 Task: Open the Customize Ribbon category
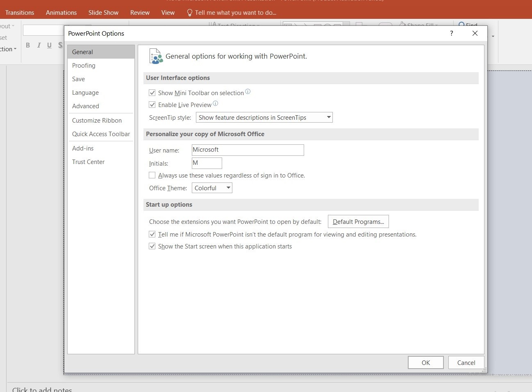tap(101, 121)
